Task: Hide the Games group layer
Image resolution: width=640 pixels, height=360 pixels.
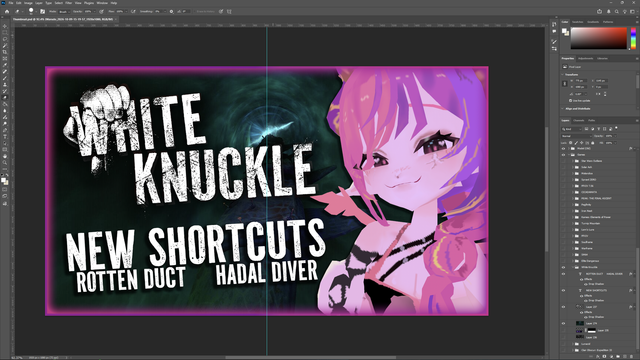Action: [x=563, y=155]
